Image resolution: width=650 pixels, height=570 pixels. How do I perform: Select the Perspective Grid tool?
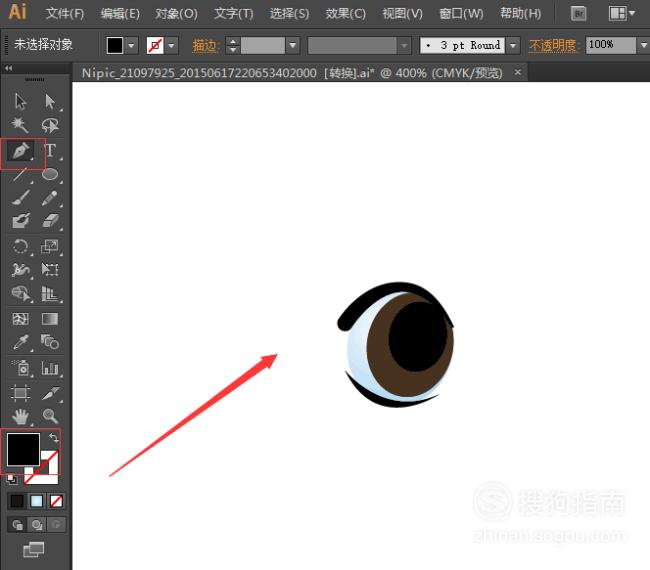(50, 293)
